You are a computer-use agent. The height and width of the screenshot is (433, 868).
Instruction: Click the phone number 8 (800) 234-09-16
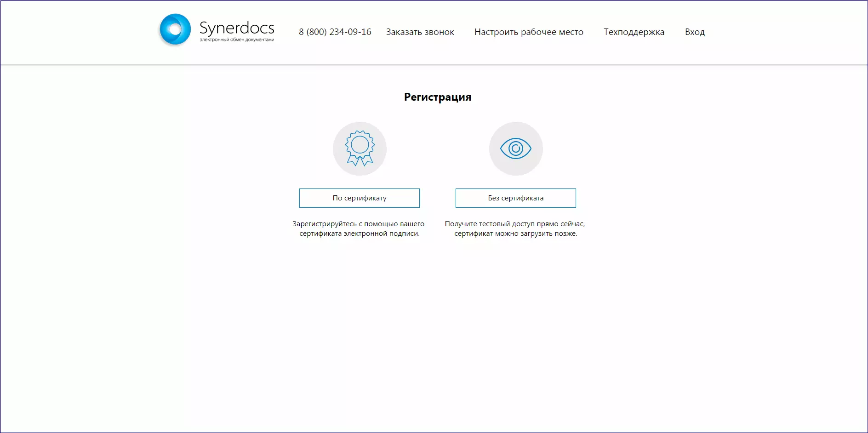[x=335, y=32]
